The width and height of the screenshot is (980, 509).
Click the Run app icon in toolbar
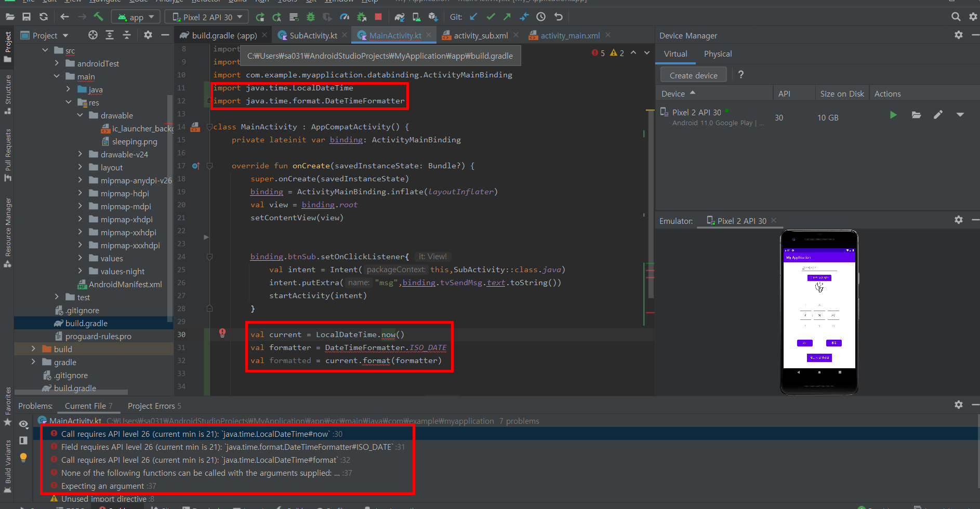click(260, 17)
